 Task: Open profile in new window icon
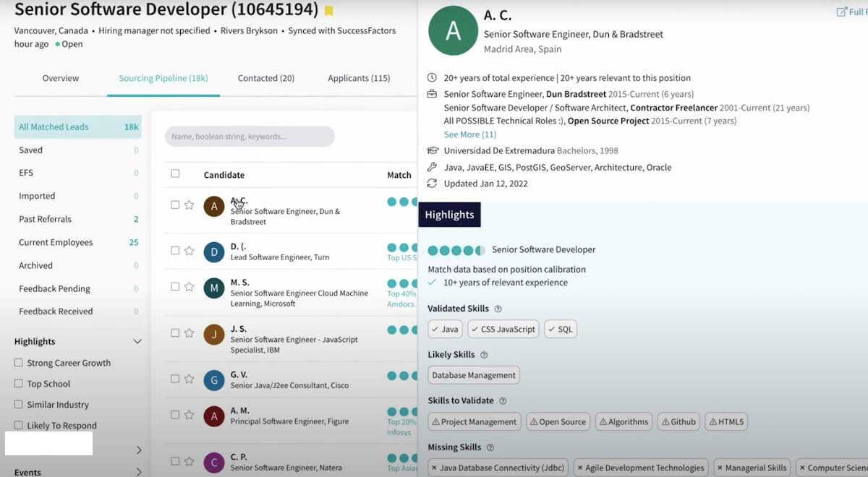(x=842, y=12)
